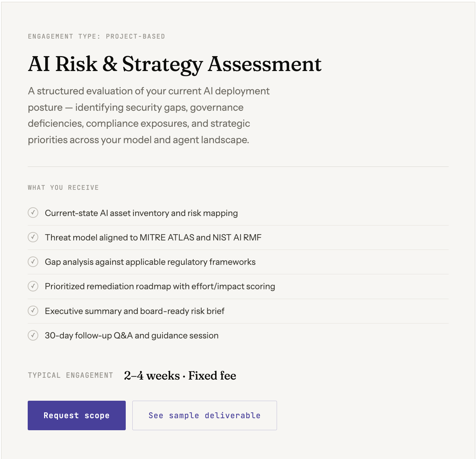
Task: Click the checkmark icon beside Current-state AI asset inventory
Action: point(33,213)
